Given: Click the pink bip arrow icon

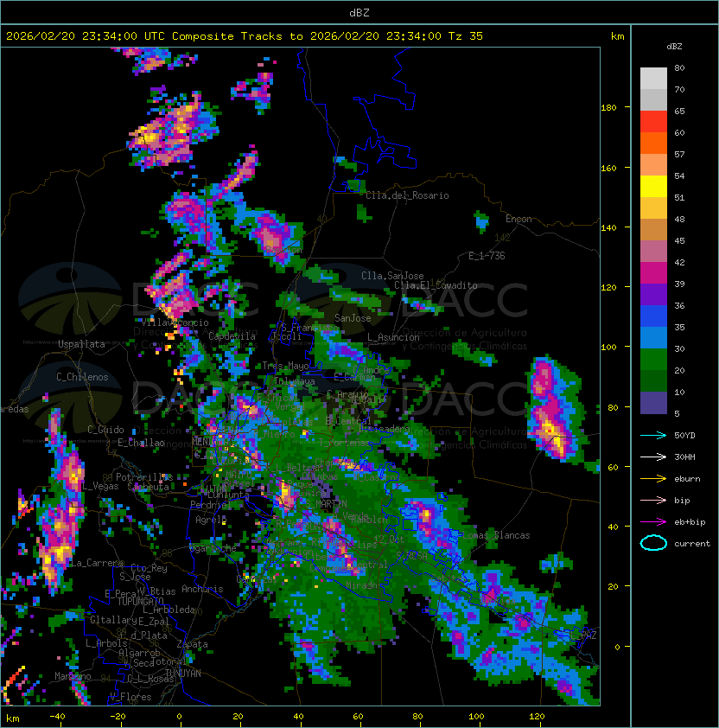Looking at the screenshot, I should tap(653, 501).
